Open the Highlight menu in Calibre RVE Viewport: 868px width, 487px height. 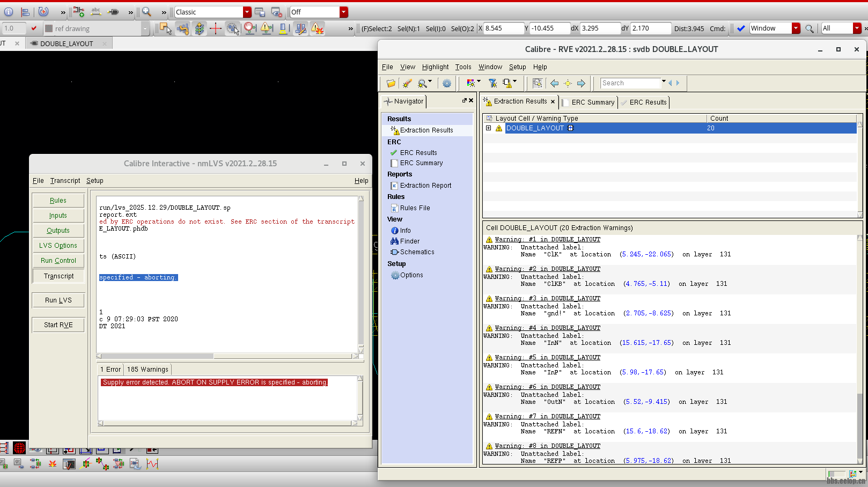pos(435,67)
